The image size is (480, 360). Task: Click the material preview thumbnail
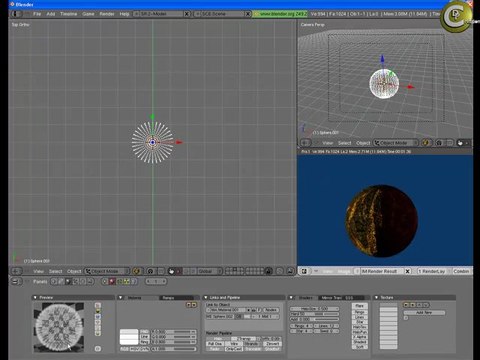tap(59, 327)
